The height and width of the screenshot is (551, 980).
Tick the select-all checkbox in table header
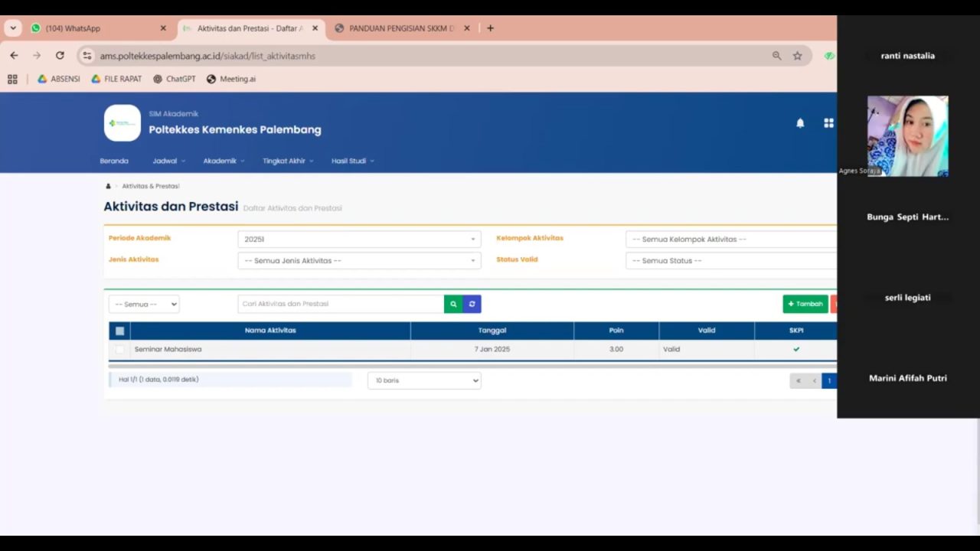pyautogui.click(x=119, y=331)
